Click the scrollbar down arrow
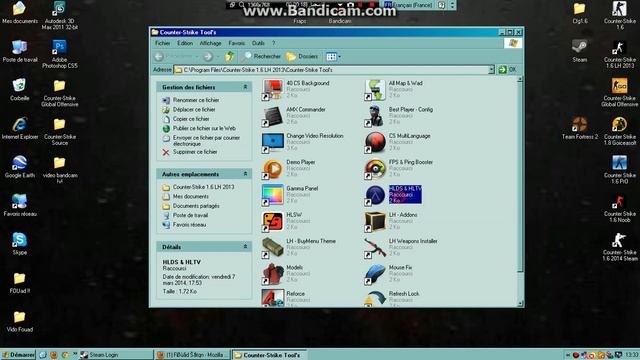The image size is (640, 360). click(520, 303)
